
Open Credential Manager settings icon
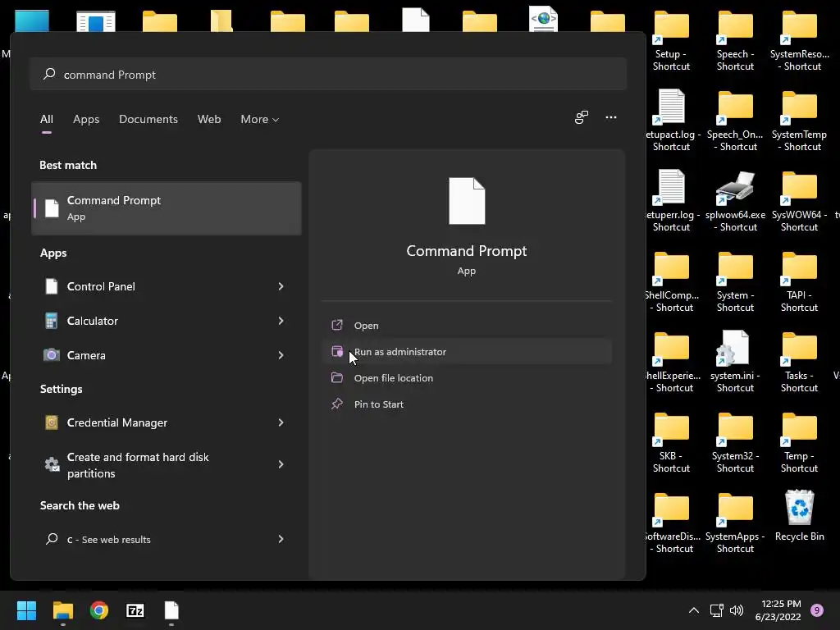pos(52,422)
